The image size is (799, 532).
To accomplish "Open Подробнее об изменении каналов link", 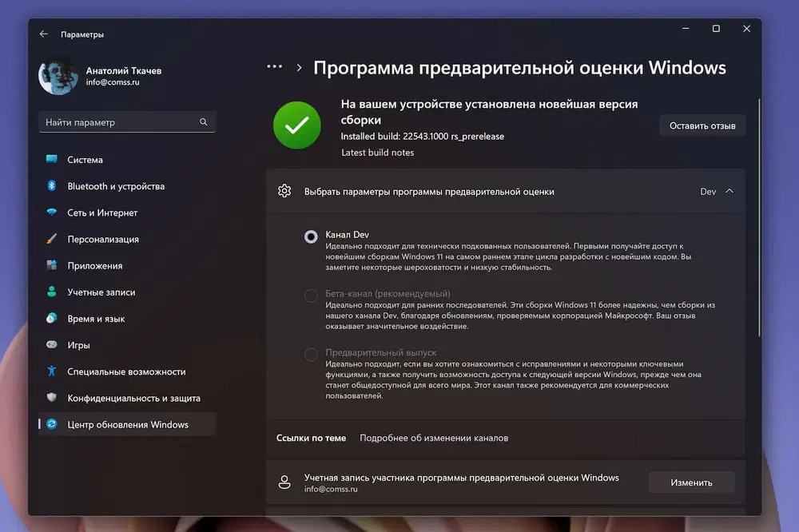I will [434, 438].
